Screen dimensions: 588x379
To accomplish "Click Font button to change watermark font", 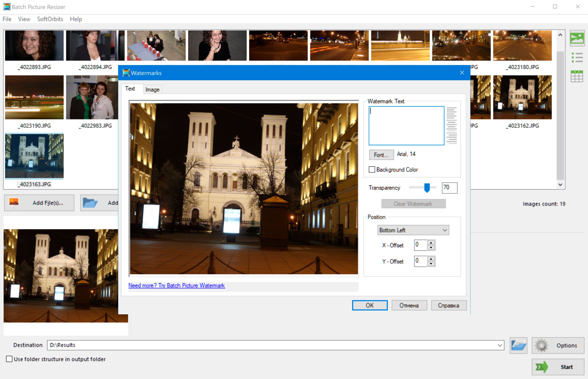I will pos(380,154).
